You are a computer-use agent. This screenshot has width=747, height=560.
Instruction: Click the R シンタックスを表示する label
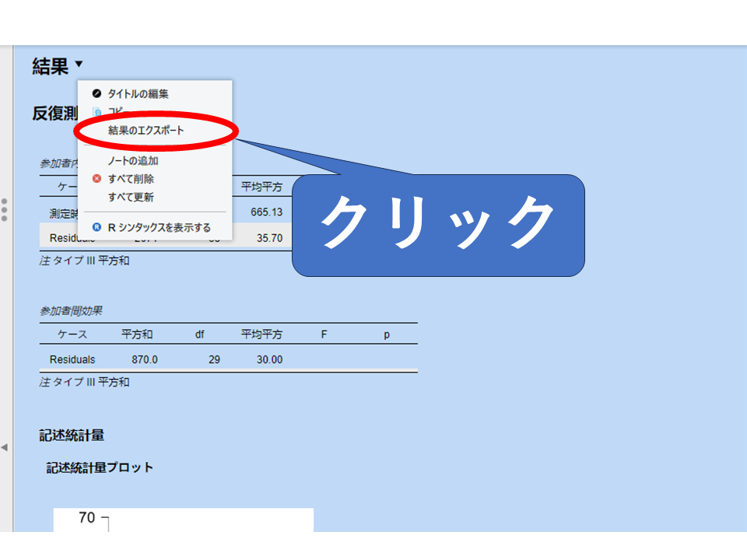click(x=159, y=228)
